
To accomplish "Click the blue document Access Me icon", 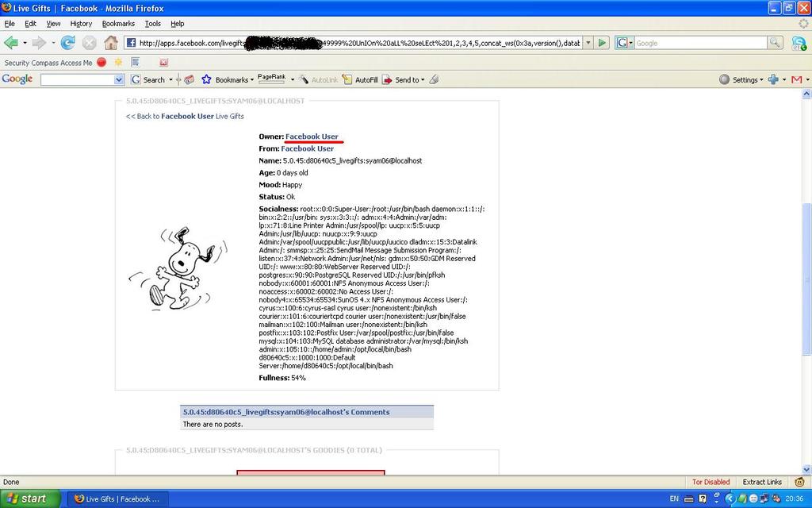I will click(x=135, y=62).
